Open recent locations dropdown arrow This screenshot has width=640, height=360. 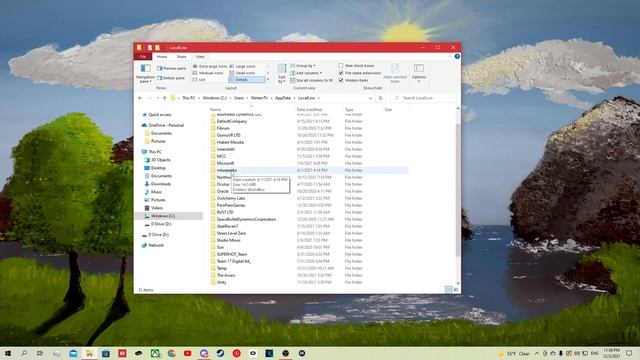coord(158,98)
